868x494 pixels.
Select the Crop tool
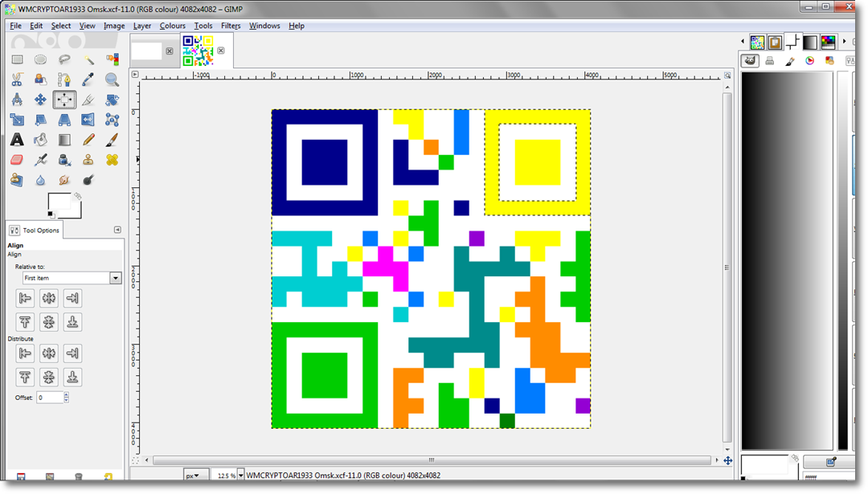coord(88,100)
